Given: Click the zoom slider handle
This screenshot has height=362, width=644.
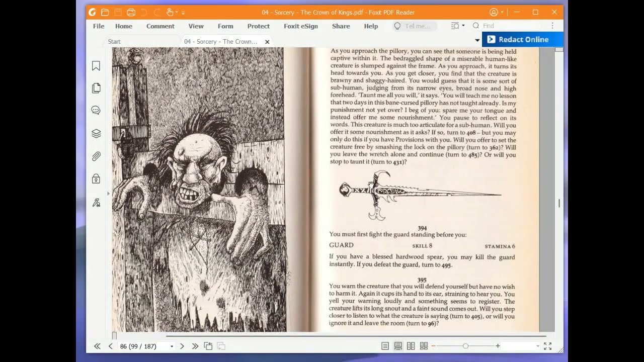Looking at the screenshot, I should (465, 346).
